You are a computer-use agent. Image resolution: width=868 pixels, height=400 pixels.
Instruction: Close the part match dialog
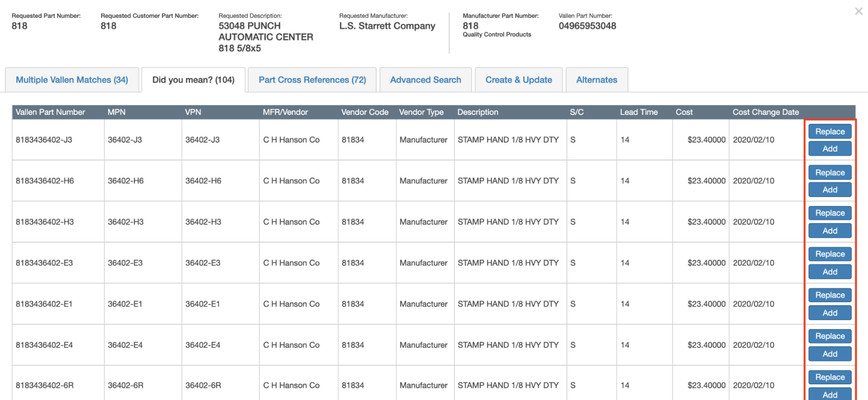858,11
